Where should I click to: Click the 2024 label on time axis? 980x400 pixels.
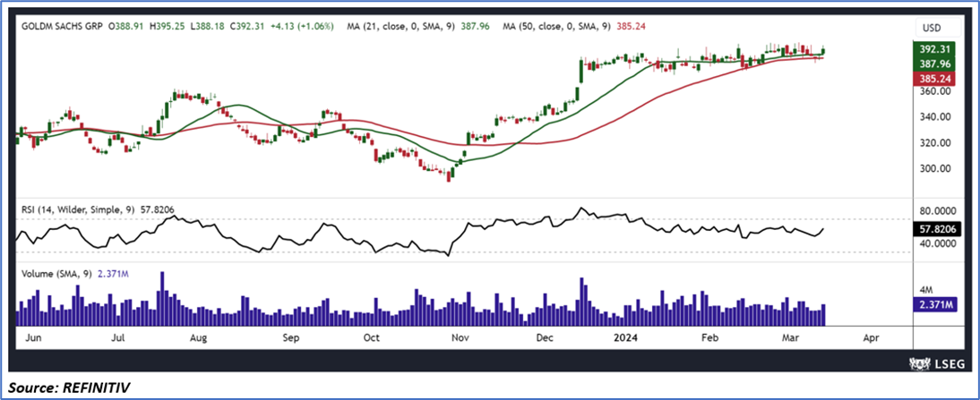(x=625, y=337)
